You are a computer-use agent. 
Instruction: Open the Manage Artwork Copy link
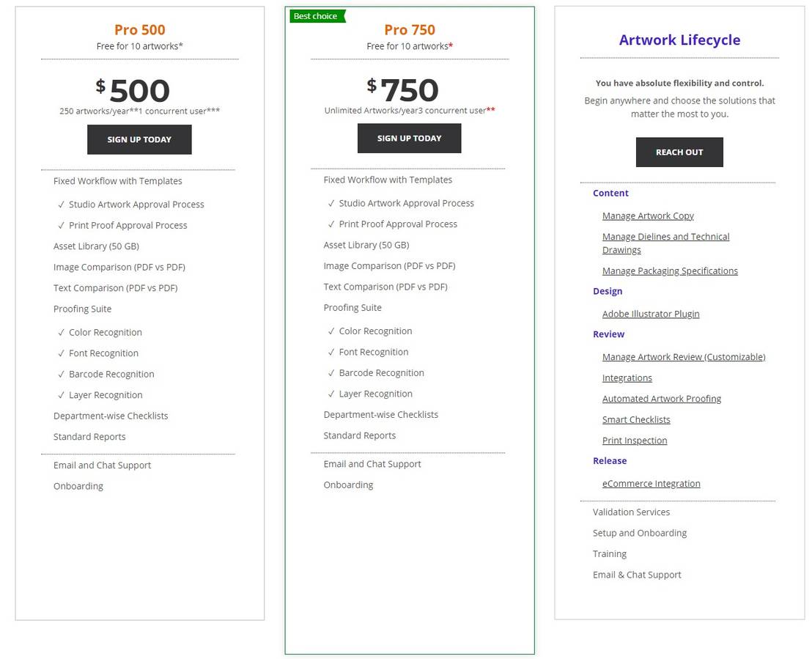click(x=648, y=216)
